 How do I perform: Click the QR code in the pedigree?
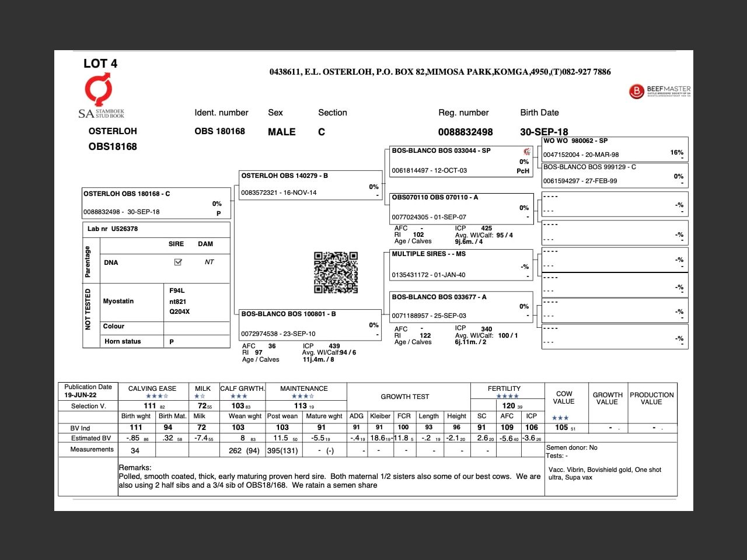click(336, 272)
